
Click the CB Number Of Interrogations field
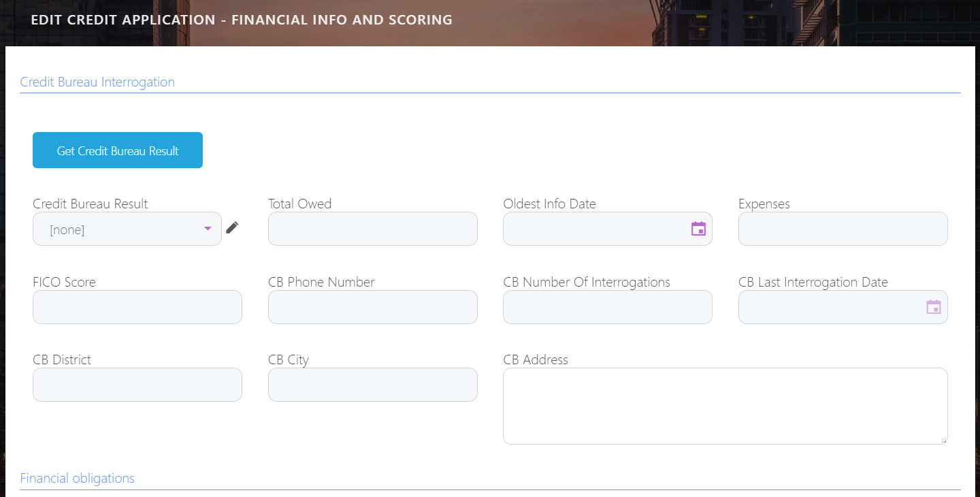coord(607,307)
